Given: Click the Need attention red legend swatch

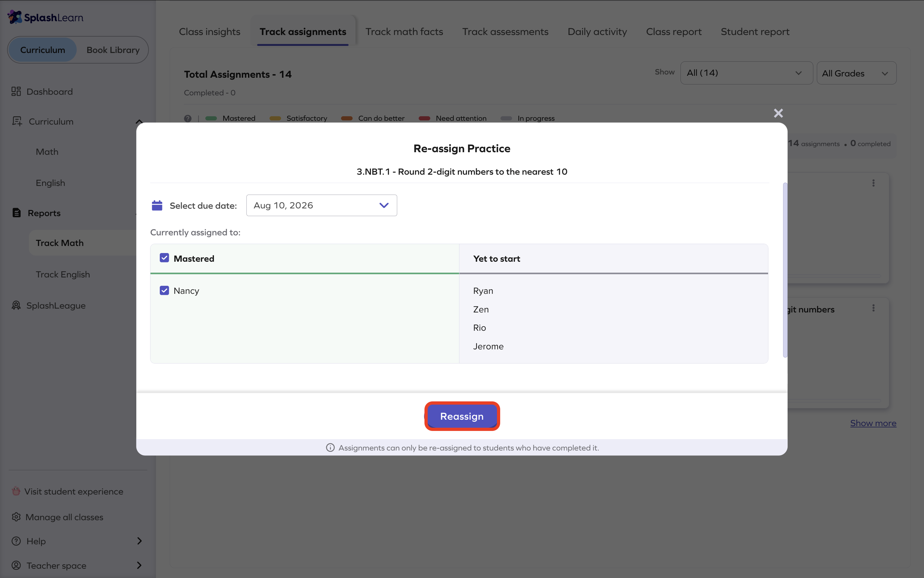Looking at the screenshot, I should pyautogui.click(x=424, y=118).
